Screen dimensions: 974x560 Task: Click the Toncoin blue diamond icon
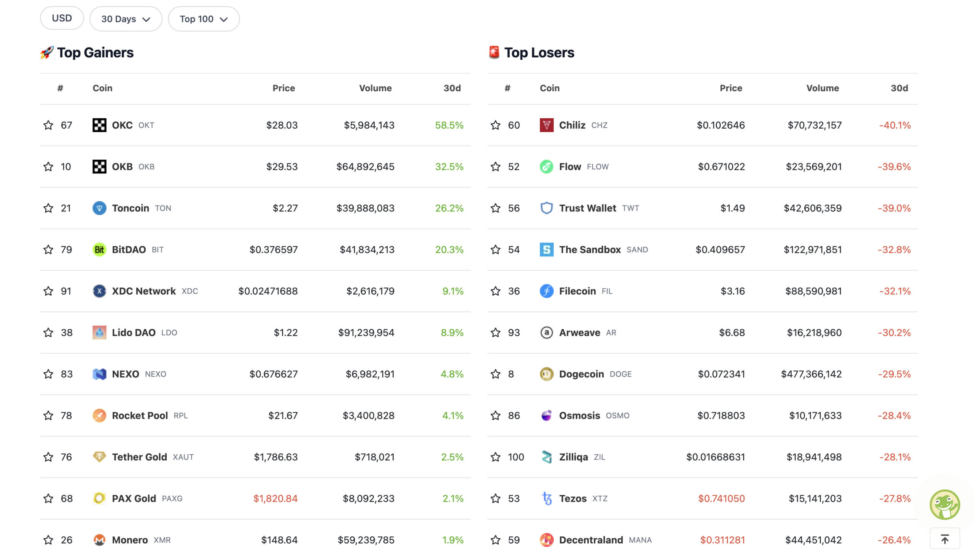(x=99, y=208)
